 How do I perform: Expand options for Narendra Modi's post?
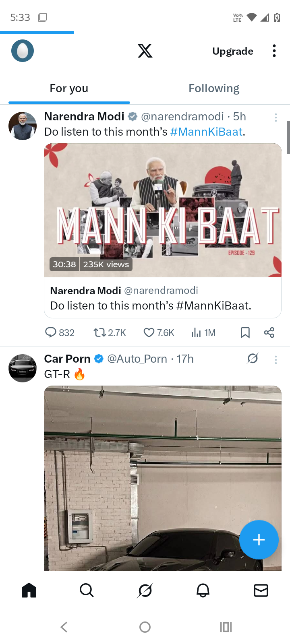pos(276,117)
